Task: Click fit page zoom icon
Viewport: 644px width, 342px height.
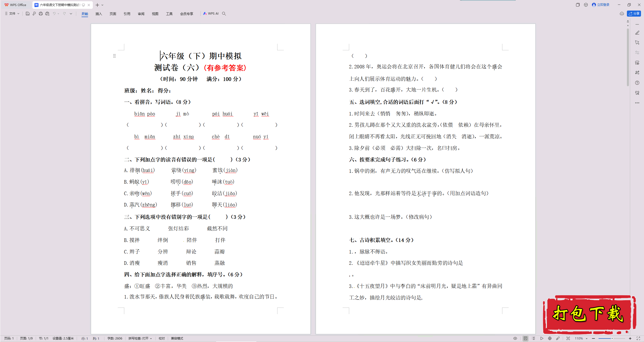Action: tap(568, 338)
